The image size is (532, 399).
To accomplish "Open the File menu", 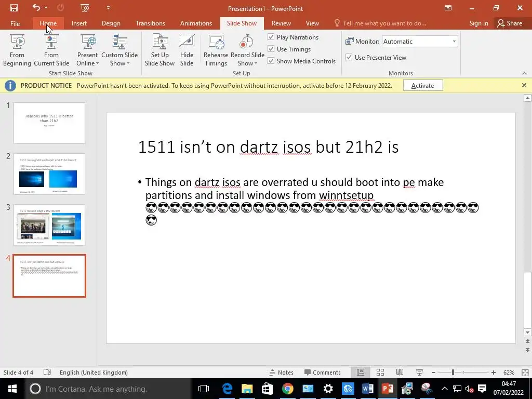I will click(15, 23).
